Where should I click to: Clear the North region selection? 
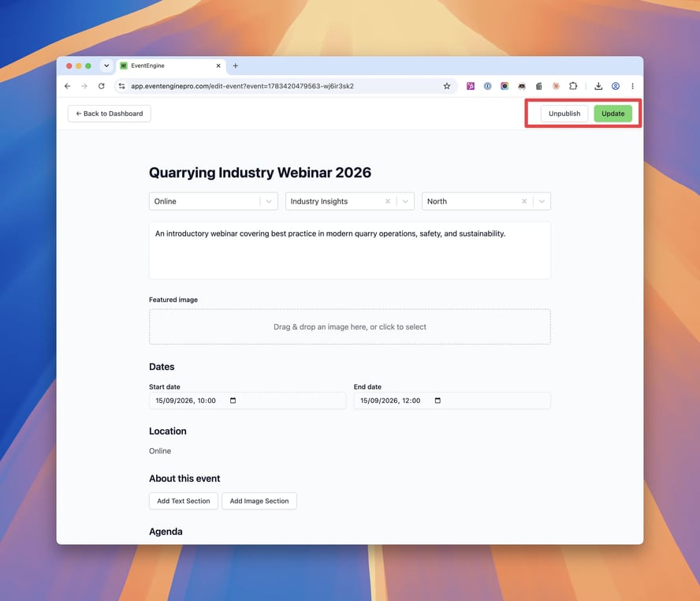point(524,201)
